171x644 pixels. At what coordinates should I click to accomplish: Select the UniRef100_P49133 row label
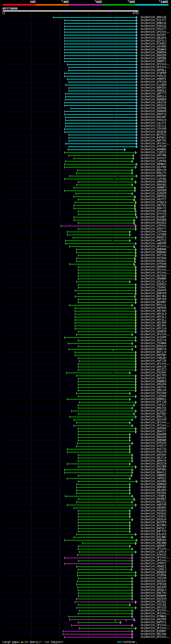(153, 120)
